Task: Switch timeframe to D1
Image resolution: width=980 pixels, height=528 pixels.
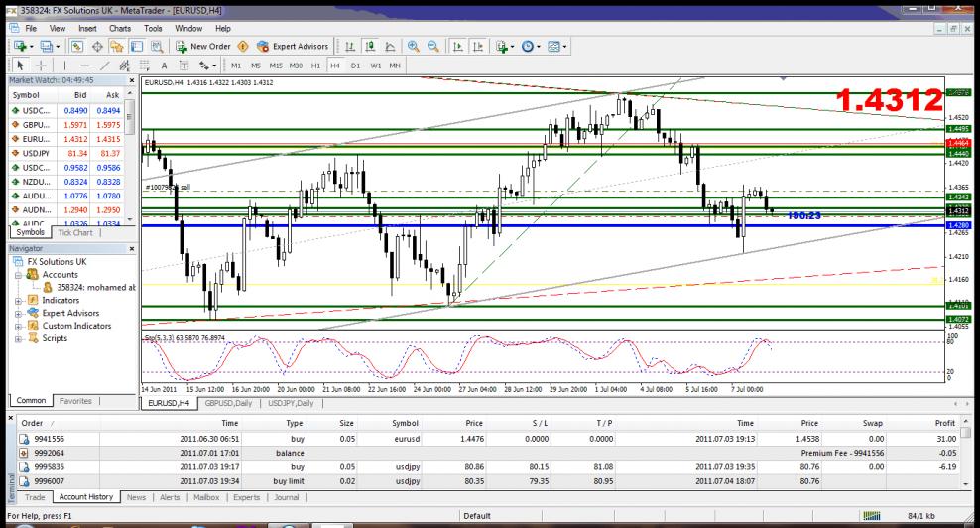Action: click(x=355, y=65)
